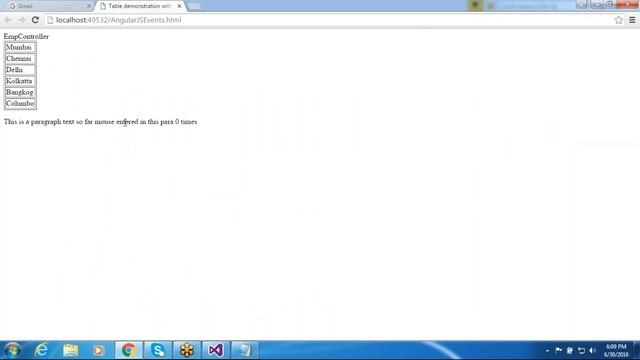Close the Gmail tab
Viewport: 640px width, 360px height.
coord(89,6)
